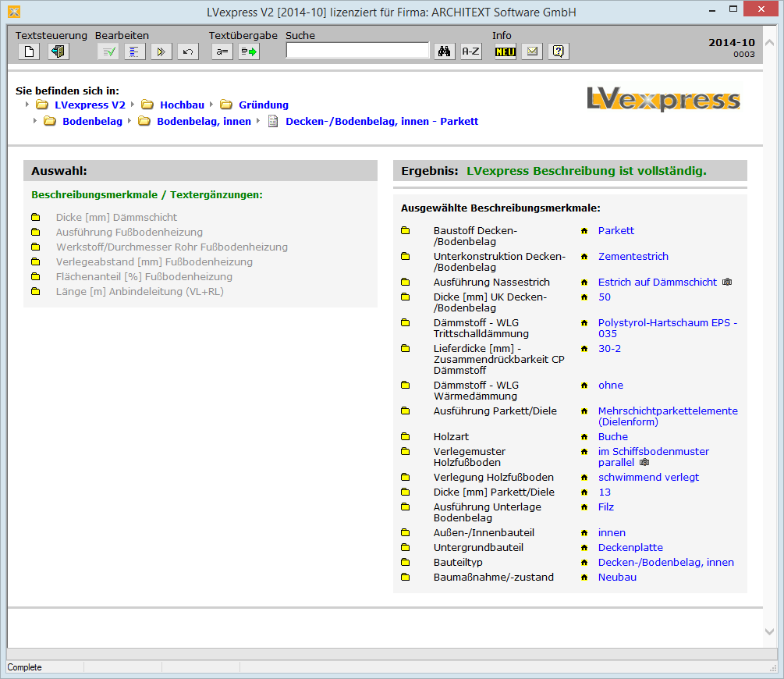
Task: Open the question mark help icon
Action: coord(559,52)
